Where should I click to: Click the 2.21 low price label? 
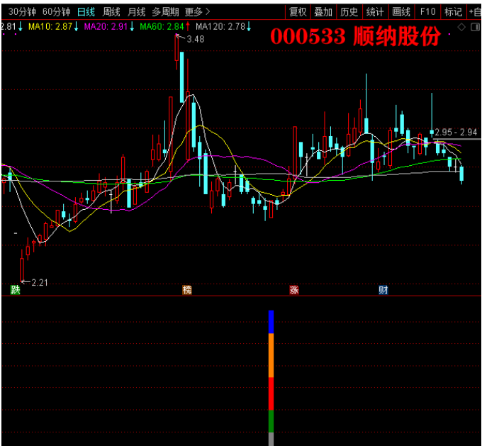[x=40, y=282]
